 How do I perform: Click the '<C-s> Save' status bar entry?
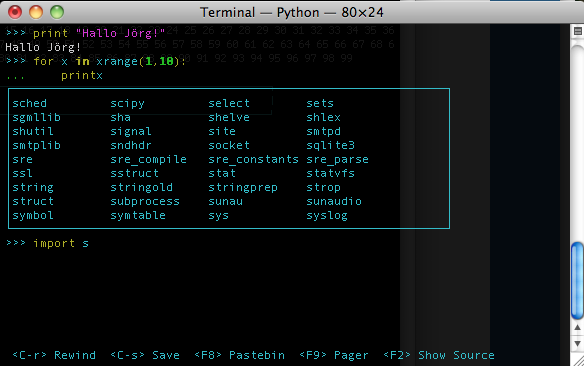pyautogui.click(x=145, y=355)
